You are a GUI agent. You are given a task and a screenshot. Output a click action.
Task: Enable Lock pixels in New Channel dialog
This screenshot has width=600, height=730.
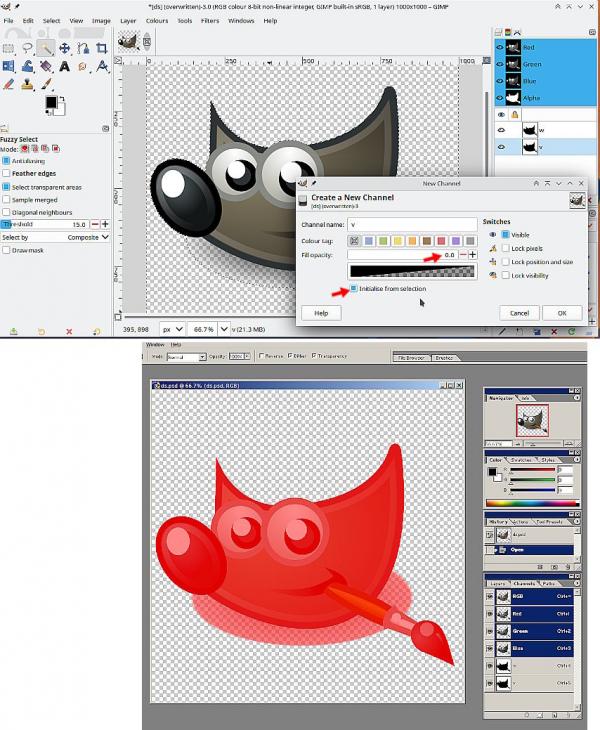[x=506, y=248]
